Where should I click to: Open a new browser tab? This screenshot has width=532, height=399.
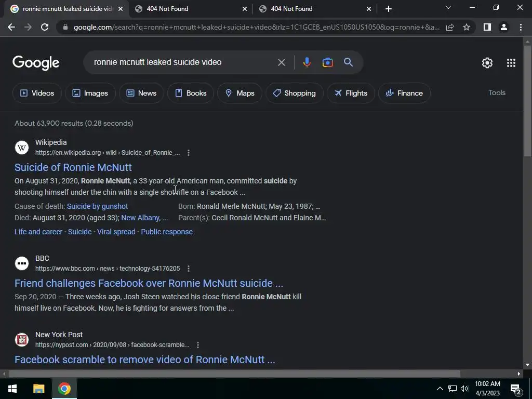tap(389, 9)
